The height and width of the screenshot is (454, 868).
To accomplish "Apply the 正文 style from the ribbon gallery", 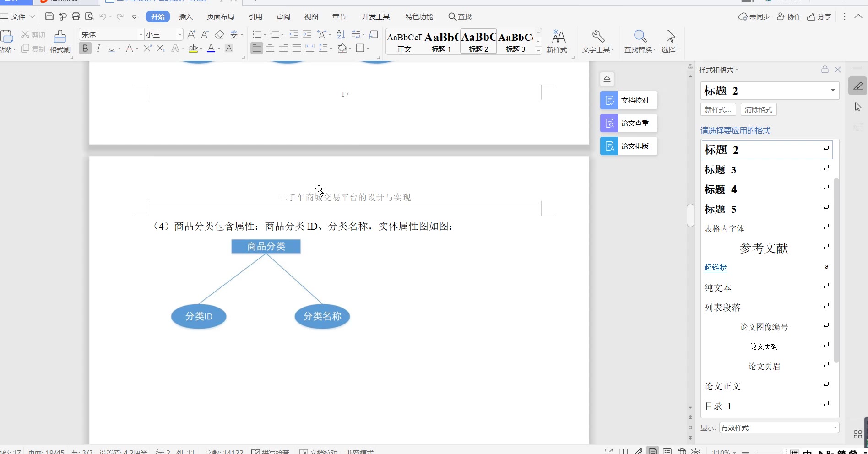I will (404, 42).
